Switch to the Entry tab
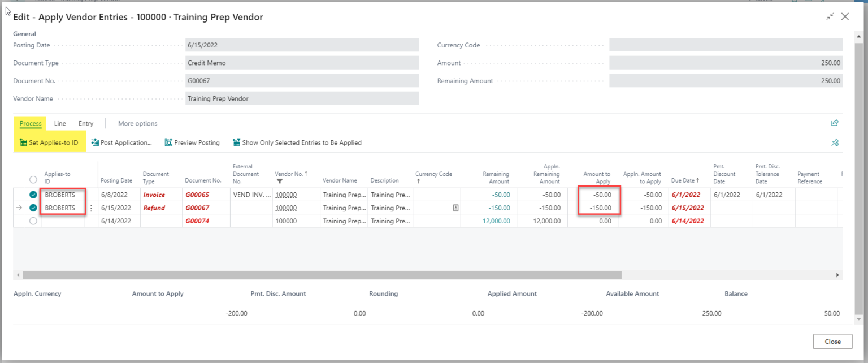The height and width of the screenshot is (363, 868). coord(85,123)
